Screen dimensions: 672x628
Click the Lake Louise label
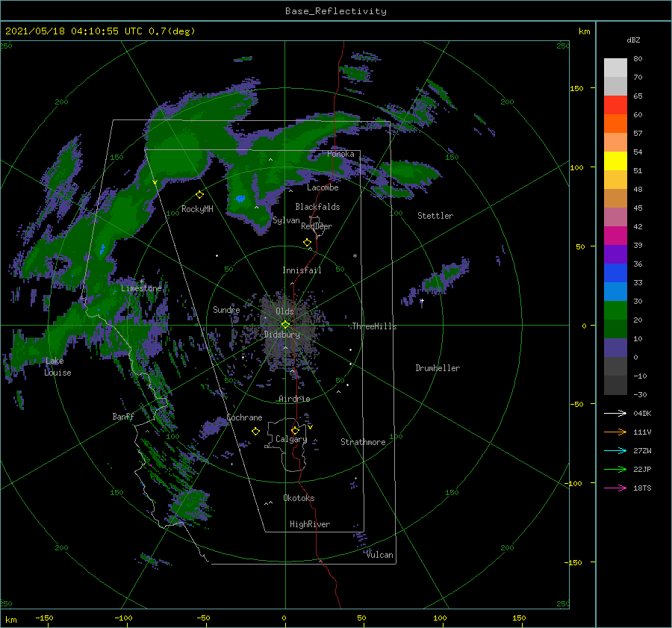pos(58,367)
